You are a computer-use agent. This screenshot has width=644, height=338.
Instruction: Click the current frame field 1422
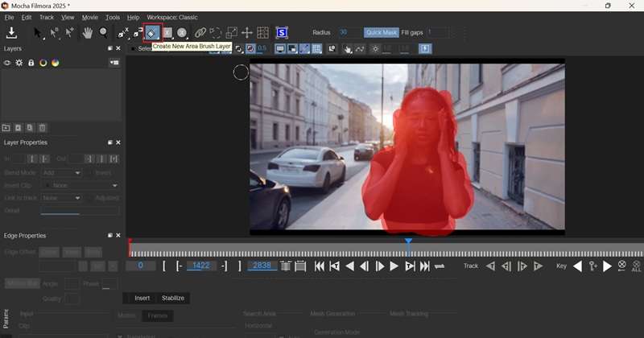coord(200,266)
